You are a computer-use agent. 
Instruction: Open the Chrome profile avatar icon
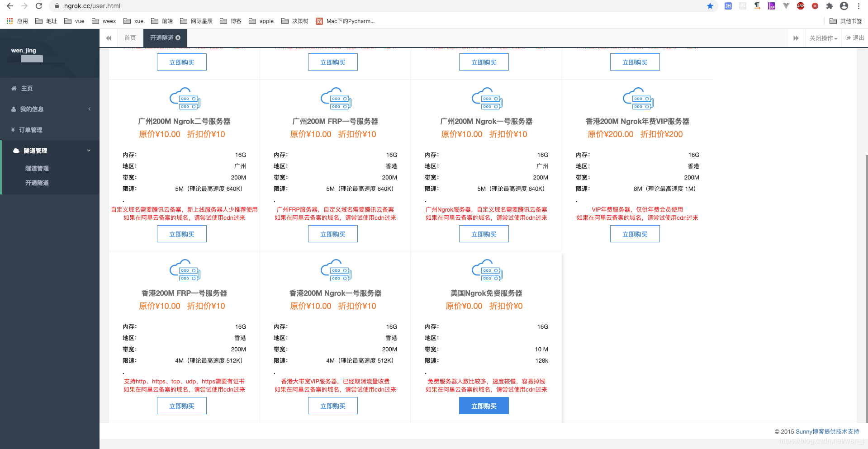[x=844, y=6]
